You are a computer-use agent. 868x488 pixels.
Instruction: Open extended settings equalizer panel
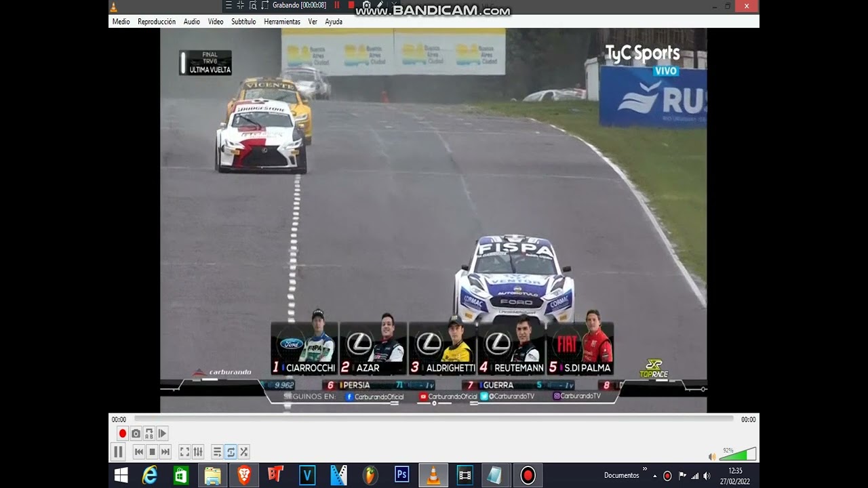click(198, 452)
